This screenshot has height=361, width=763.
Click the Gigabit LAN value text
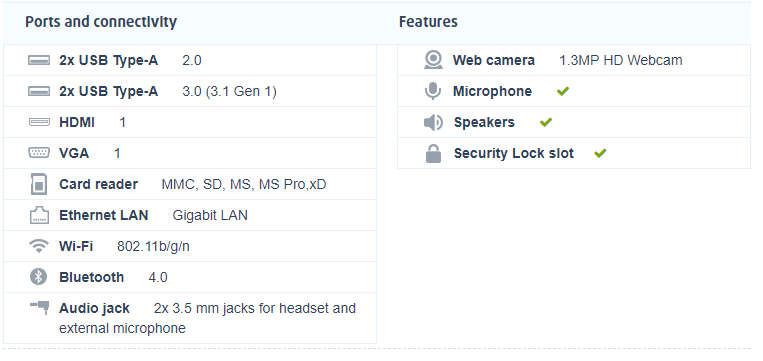click(x=210, y=216)
